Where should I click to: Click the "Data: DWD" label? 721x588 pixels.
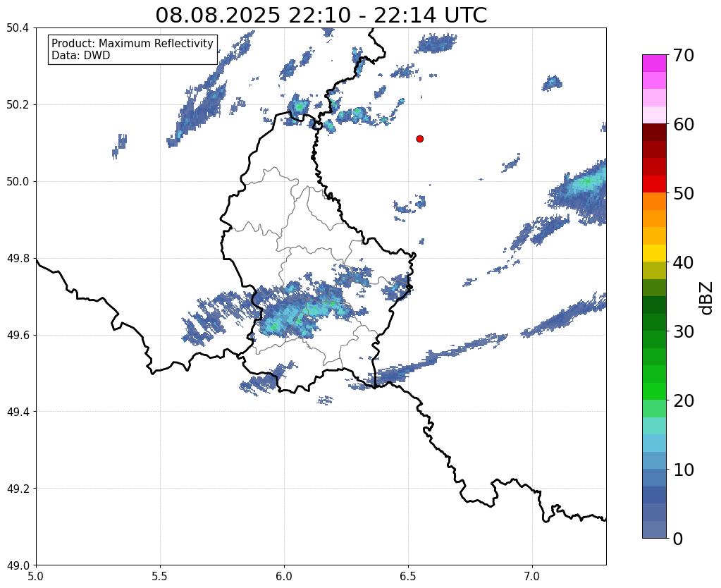point(81,55)
